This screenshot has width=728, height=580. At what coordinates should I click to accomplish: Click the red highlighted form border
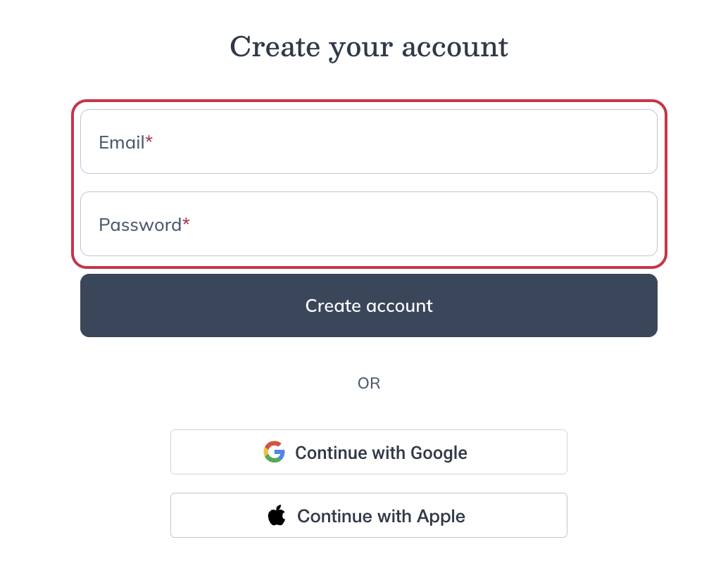(x=369, y=101)
